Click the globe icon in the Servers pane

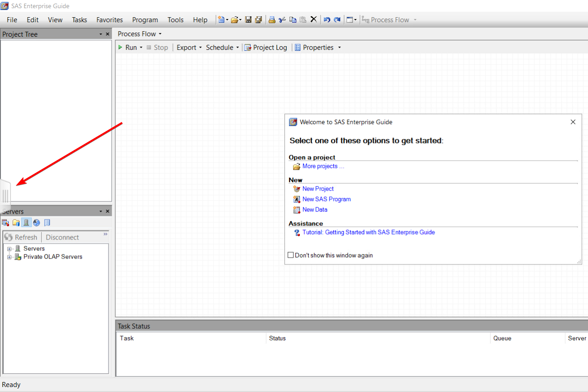(x=37, y=222)
